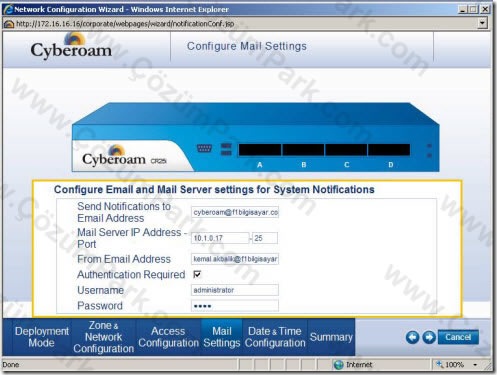Click the zoom magnifier icon in status bar

(440, 364)
